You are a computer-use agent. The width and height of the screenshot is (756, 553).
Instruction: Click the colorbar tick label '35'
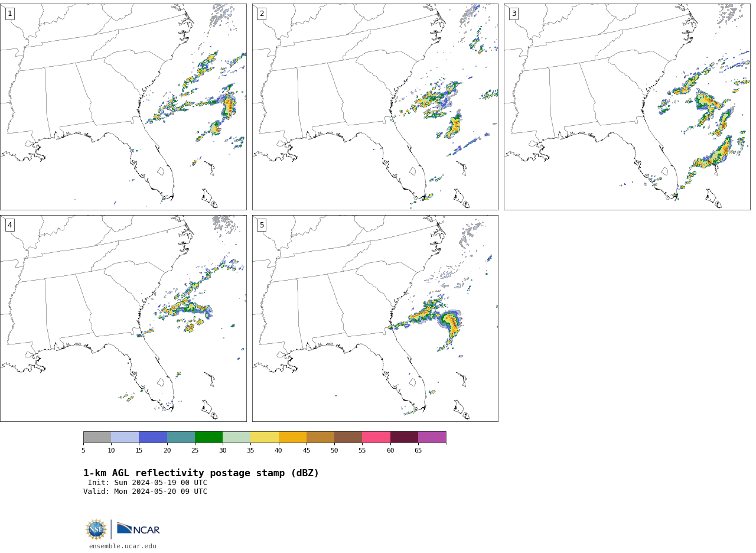pos(250,450)
